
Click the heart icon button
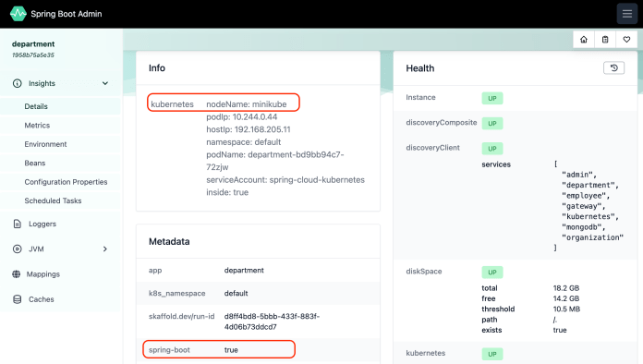(626, 40)
